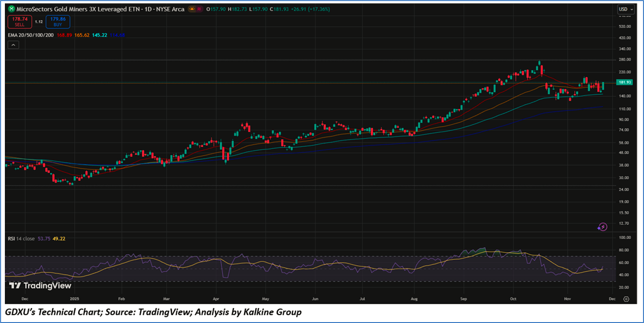The height and width of the screenshot is (323, 644).
Task: Click the 38.00 price axis label
Action: (x=623, y=165)
